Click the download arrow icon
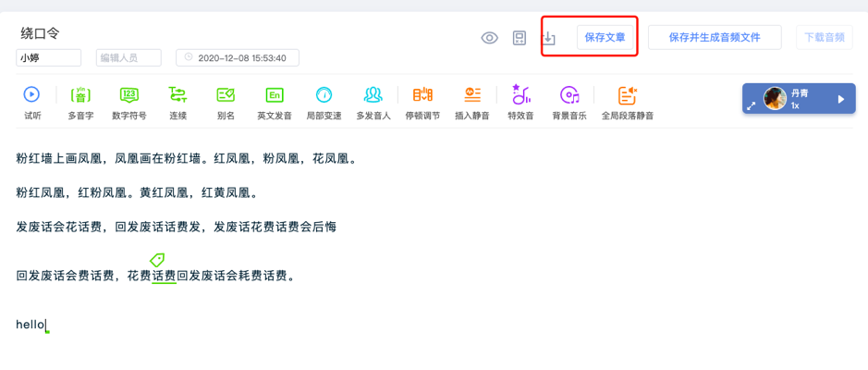 coord(548,38)
